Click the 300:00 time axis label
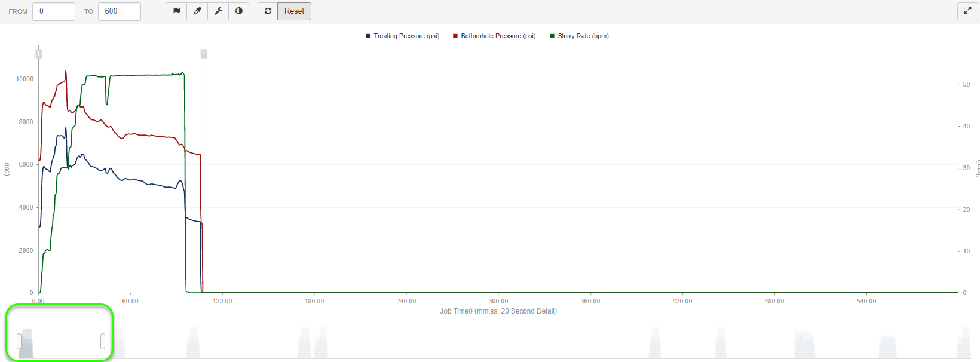The image size is (980, 362). click(x=498, y=301)
